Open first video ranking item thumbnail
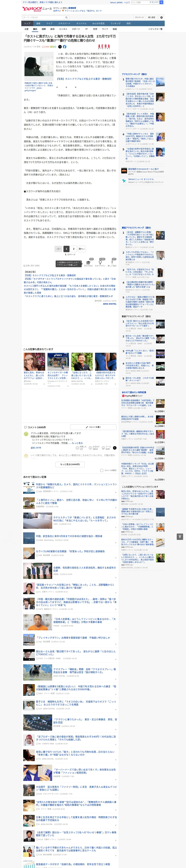 pos(160,324)
